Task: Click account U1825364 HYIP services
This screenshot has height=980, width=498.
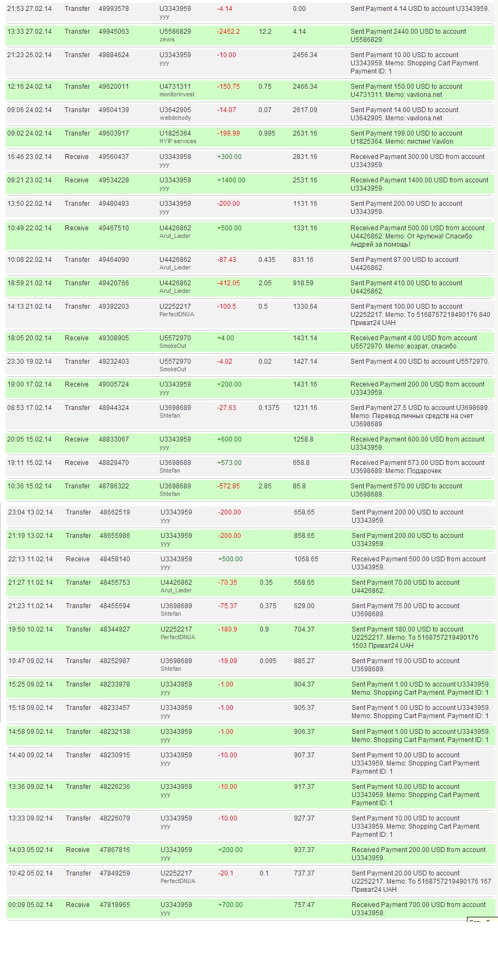Action: coord(178,137)
